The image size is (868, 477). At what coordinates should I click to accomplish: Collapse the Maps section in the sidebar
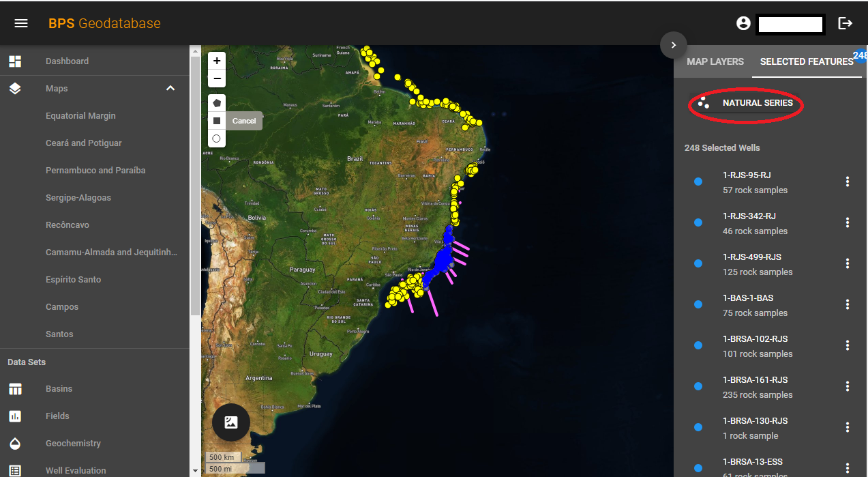point(170,88)
